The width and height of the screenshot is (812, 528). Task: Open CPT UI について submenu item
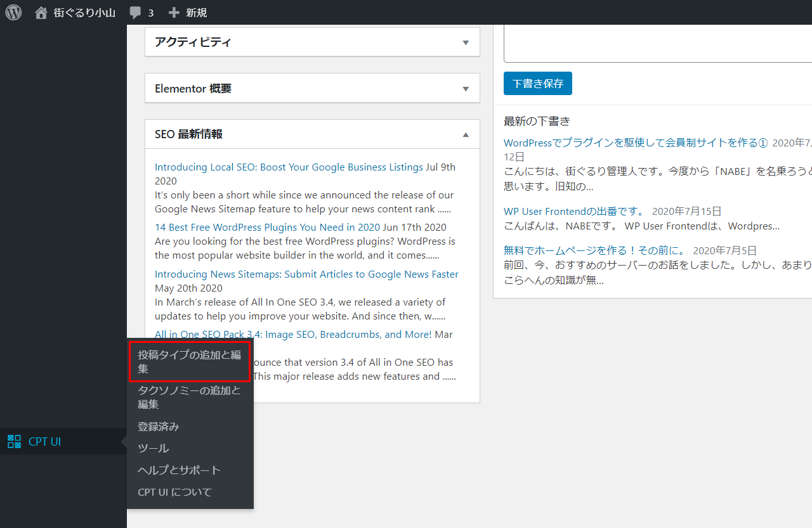coord(174,492)
